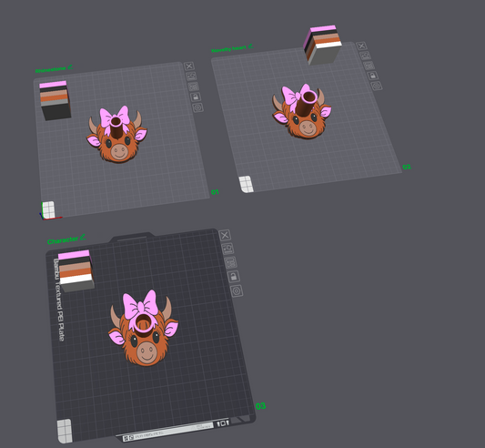This screenshot has width=485, height=448.
Task: Remove the Character plate with its X icon
Action: click(x=225, y=235)
